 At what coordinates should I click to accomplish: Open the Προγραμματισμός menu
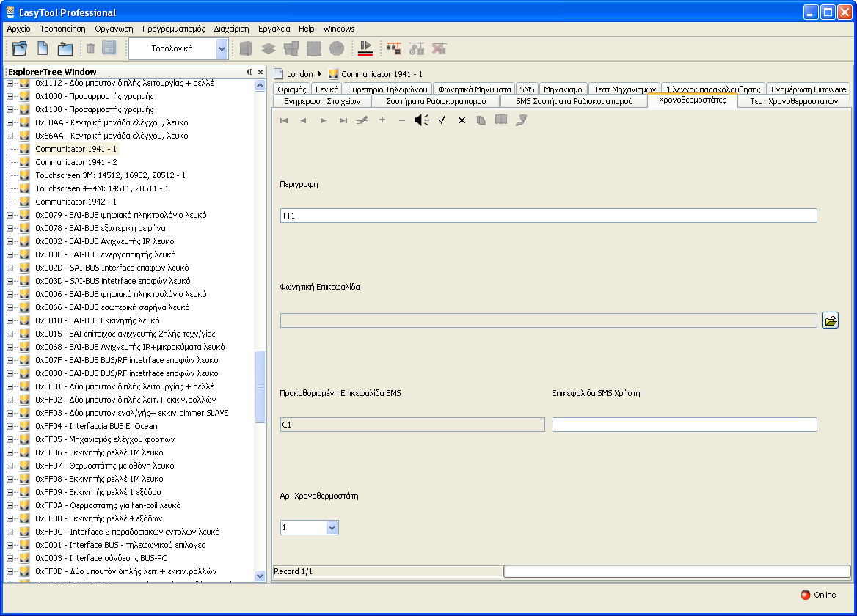click(x=173, y=29)
